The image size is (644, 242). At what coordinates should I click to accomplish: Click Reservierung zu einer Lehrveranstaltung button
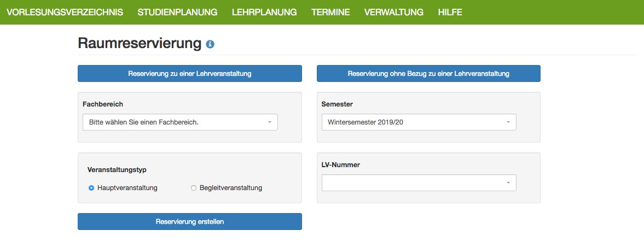pyautogui.click(x=190, y=74)
